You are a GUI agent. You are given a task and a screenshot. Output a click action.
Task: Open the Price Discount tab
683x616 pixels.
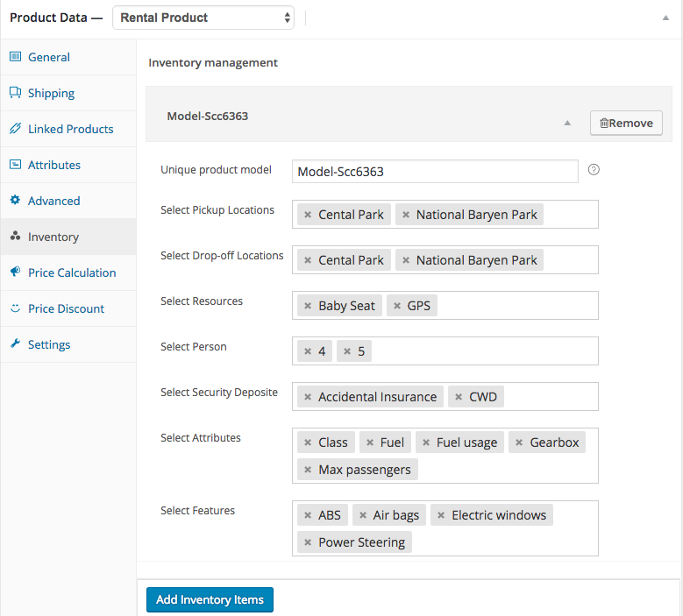tap(66, 308)
